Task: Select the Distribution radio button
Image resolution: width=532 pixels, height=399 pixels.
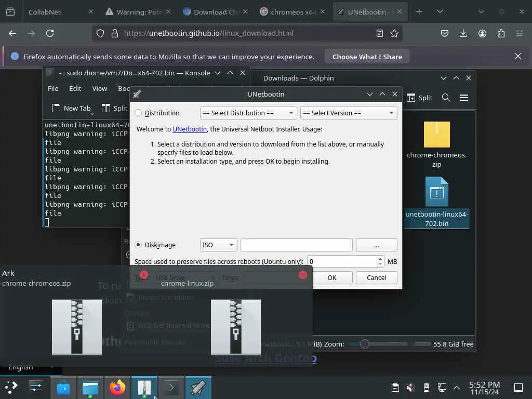Action: (x=138, y=113)
